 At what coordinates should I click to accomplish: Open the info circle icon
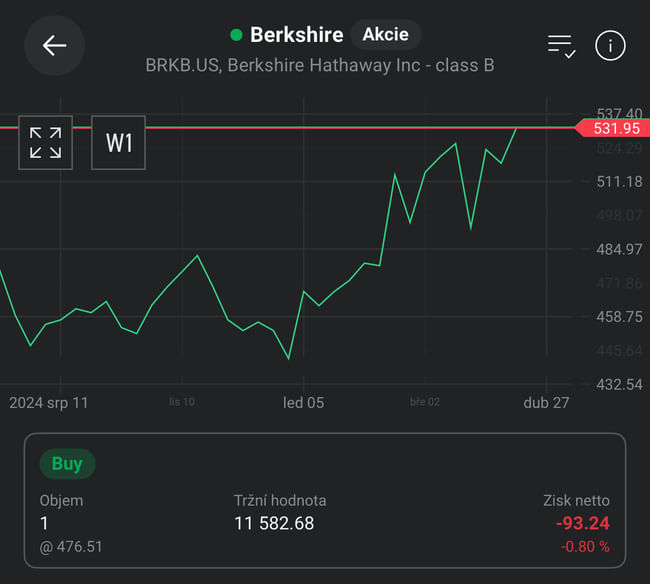[610, 45]
